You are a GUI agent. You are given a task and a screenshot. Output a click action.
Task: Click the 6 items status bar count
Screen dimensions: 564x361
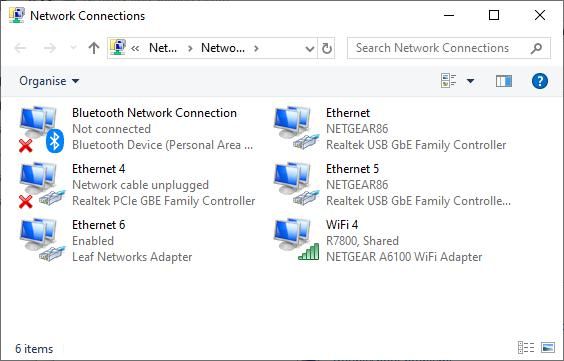[x=34, y=349]
